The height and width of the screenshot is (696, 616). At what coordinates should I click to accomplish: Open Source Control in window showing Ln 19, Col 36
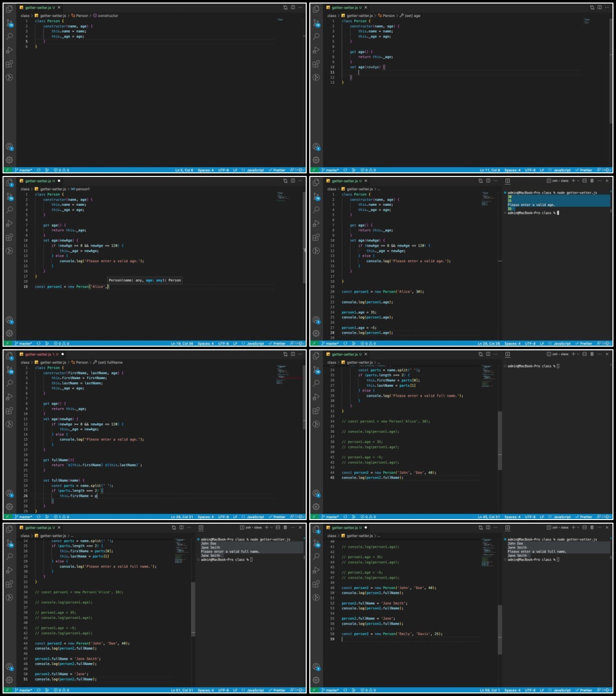pos(10,196)
